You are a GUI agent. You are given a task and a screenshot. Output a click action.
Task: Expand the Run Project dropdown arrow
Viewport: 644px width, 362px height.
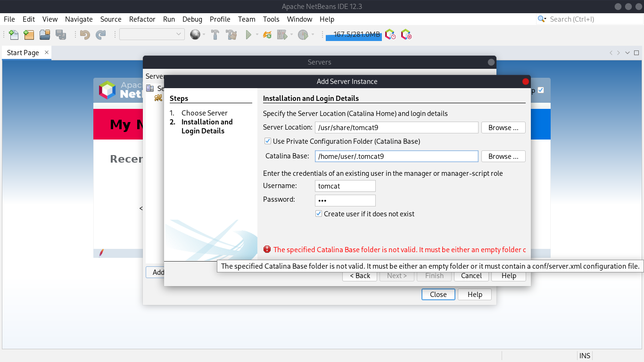pyautogui.click(x=257, y=34)
